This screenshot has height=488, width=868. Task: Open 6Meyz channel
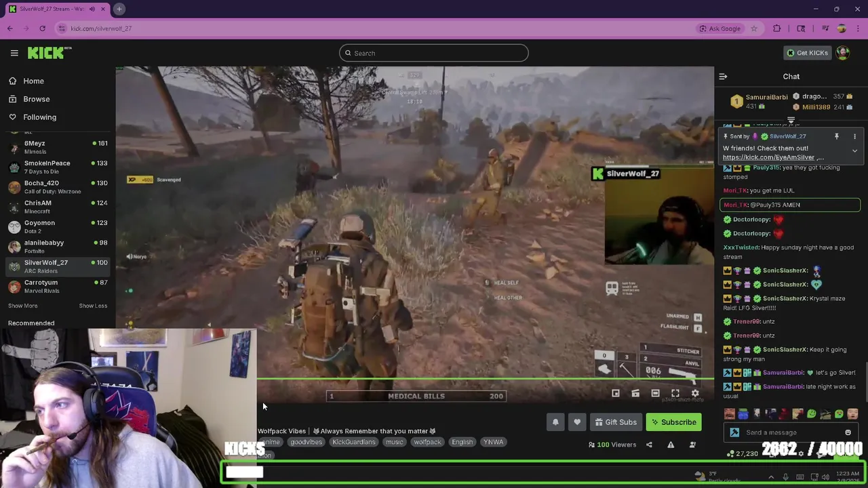tap(58, 147)
